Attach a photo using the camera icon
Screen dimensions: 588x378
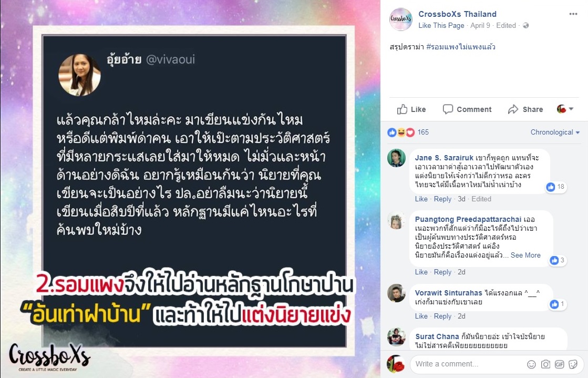[x=545, y=364]
